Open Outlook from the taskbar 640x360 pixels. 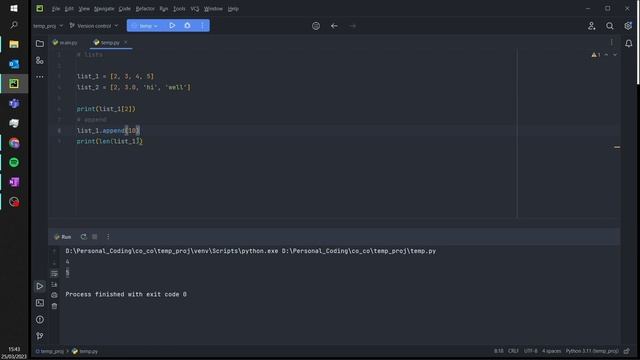pyautogui.click(x=14, y=64)
